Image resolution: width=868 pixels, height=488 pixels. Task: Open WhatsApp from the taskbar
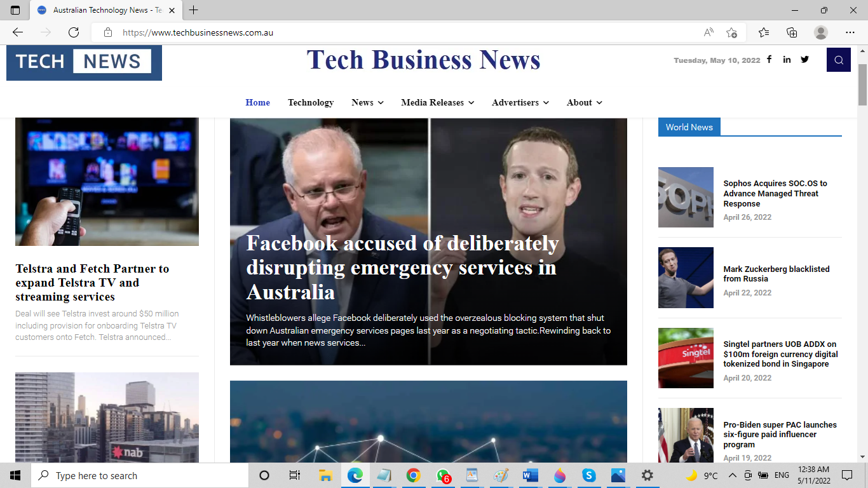443,475
